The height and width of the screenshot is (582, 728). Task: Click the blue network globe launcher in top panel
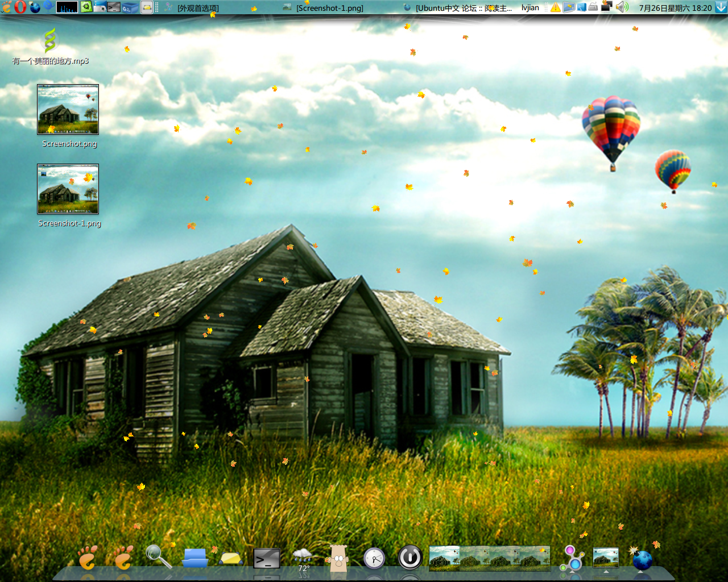tap(48, 7)
